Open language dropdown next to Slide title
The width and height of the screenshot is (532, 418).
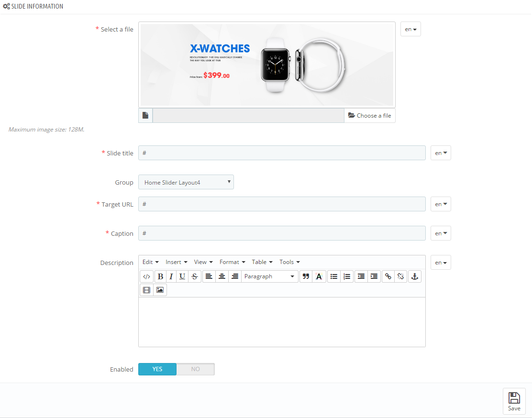pos(441,153)
